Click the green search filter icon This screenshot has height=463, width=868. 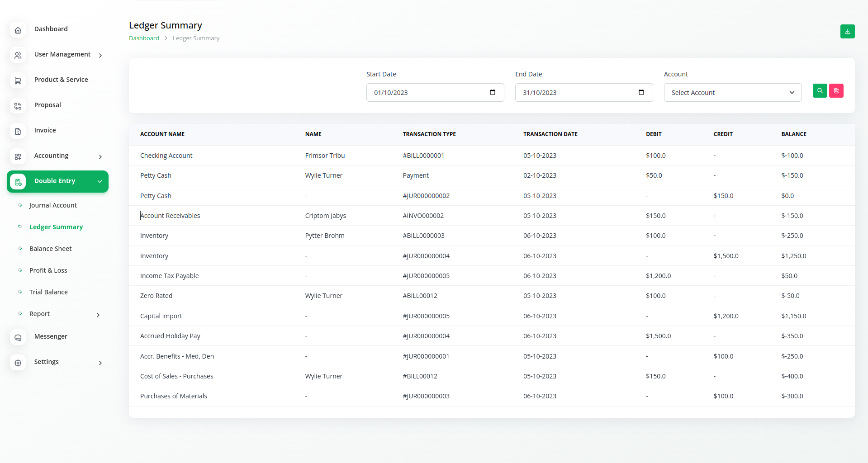click(x=820, y=91)
